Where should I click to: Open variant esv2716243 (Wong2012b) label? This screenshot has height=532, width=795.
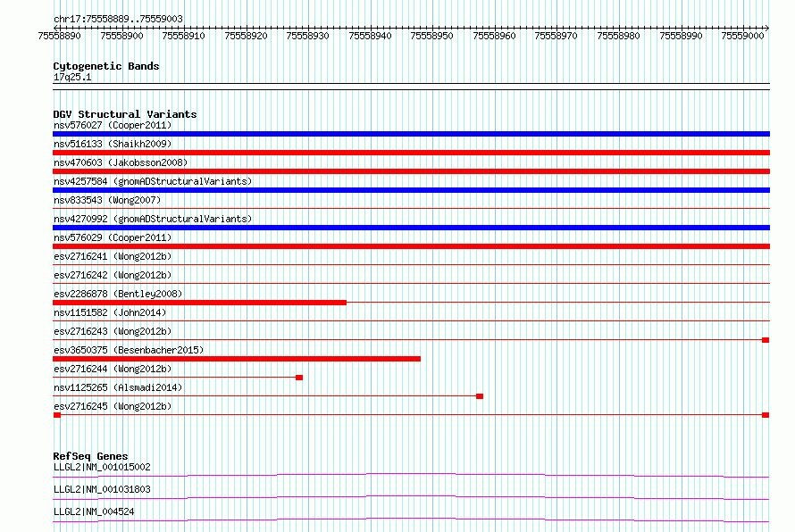[113, 331]
